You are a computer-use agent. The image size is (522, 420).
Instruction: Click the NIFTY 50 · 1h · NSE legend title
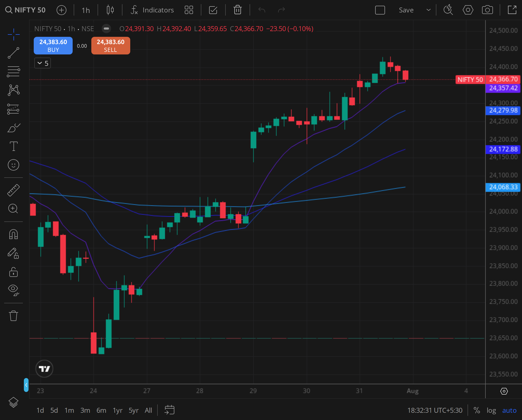(x=64, y=29)
